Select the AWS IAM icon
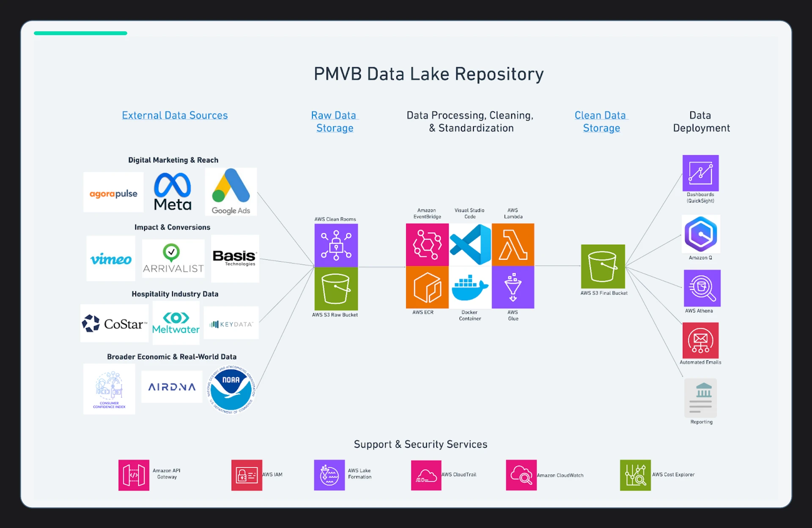812x528 pixels. pyautogui.click(x=247, y=475)
